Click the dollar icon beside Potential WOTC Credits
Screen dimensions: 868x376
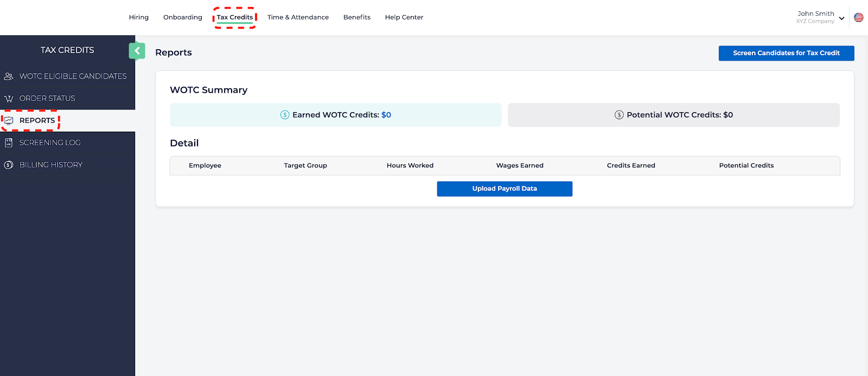click(x=619, y=115)
